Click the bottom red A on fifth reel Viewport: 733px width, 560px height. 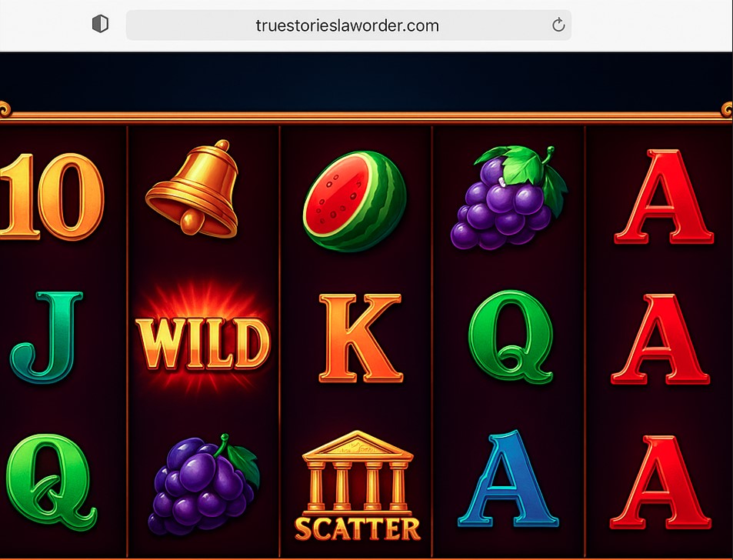pos(661,482)
